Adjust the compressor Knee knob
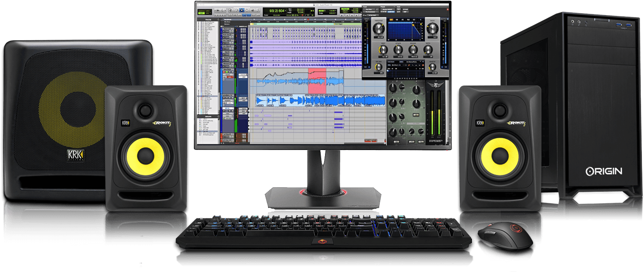This screenshot has height=272, width=644. [383, 50]
